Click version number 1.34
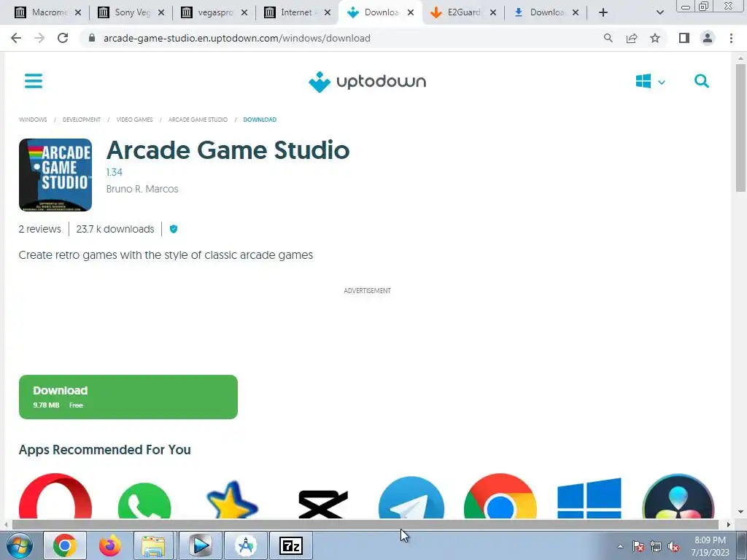The image size is (747, 560). pyautogui.click(x=115, y=172)
